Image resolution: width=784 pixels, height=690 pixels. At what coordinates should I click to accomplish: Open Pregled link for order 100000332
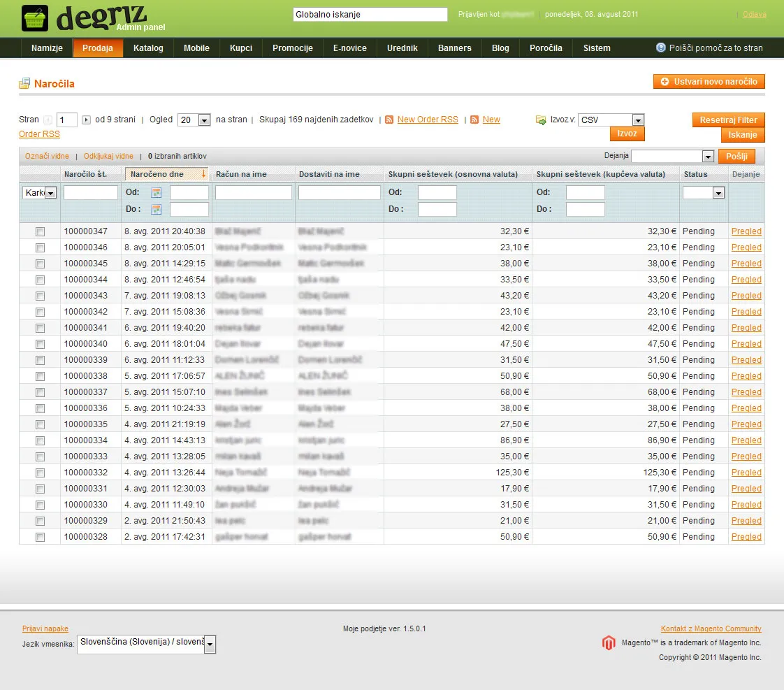(x=746, y=473)
